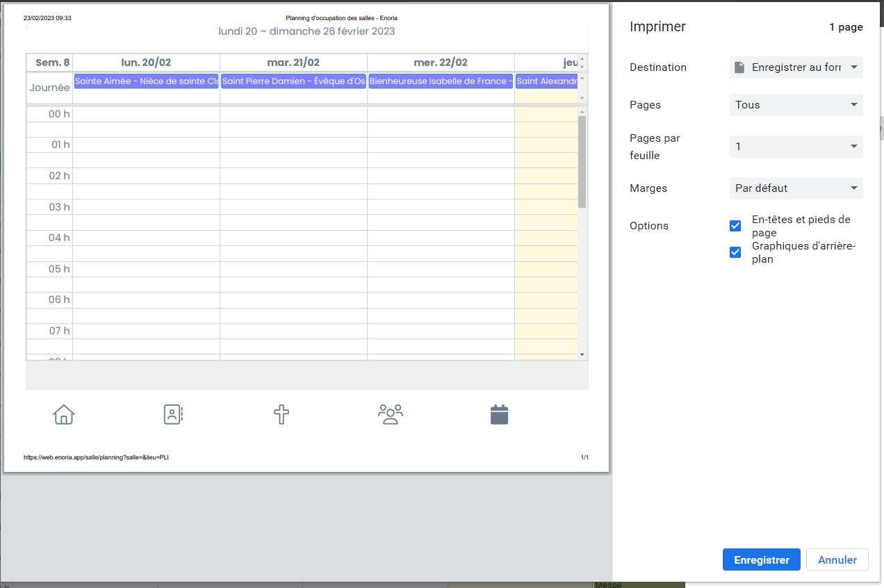Click the cross icon in bottom navigation

pyautogui.click(x=281, y=414)
